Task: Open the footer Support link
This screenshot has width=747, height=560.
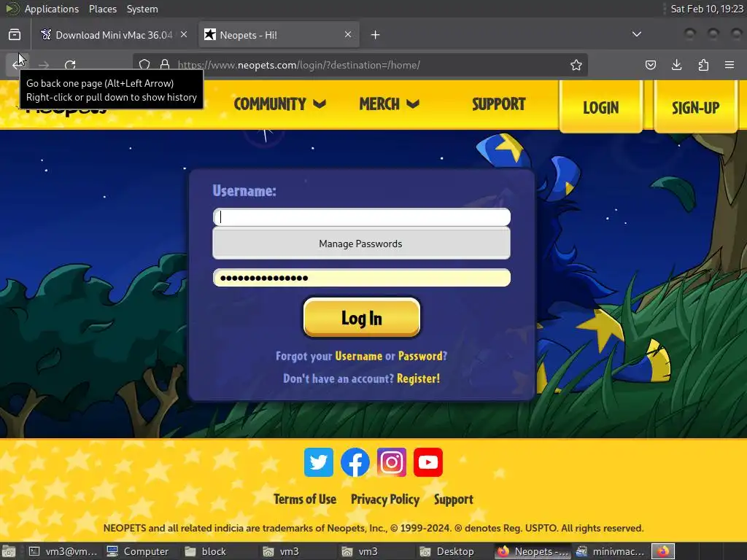Action: pyautogui.click(x=454, y=499)
